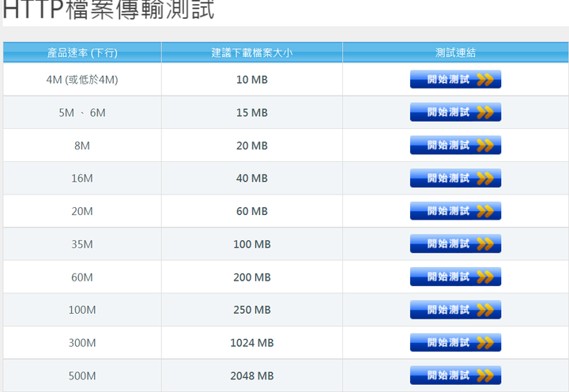Click the 1024 MB file size cell
This screenshot has width=569, height=392.
tap(252, 343)
